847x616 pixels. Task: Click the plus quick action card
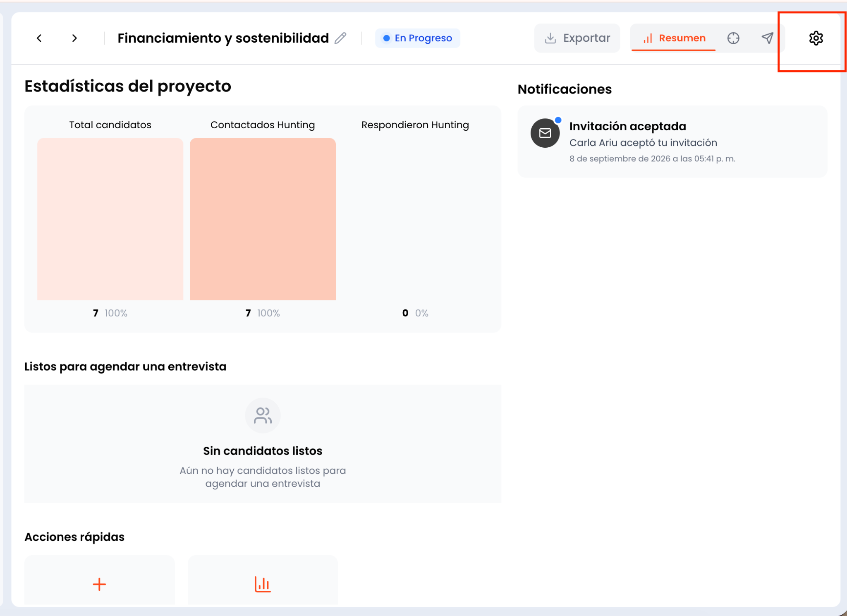pyautogui.click(x=99, y=580)
